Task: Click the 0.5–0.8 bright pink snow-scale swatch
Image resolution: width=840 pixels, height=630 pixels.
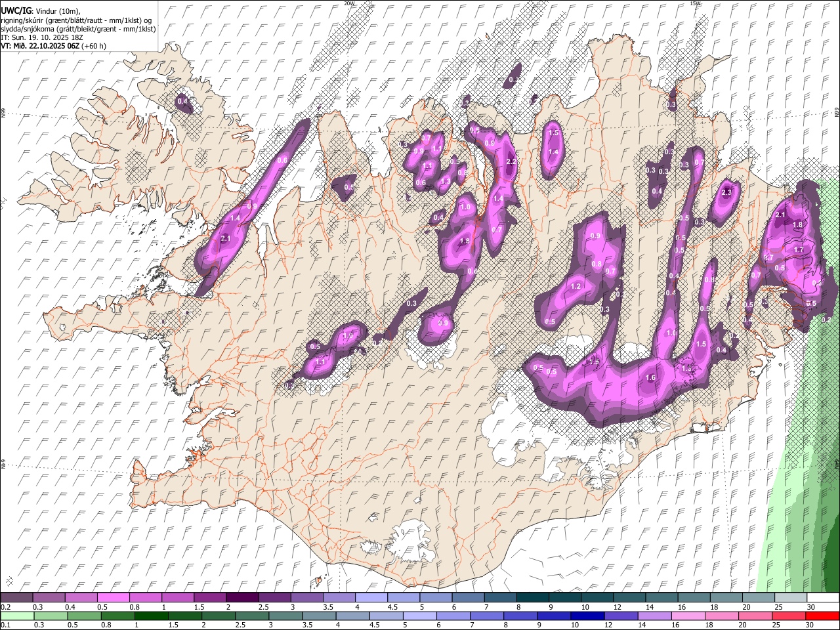Action: pyautogui.click(x=113, y=597)
